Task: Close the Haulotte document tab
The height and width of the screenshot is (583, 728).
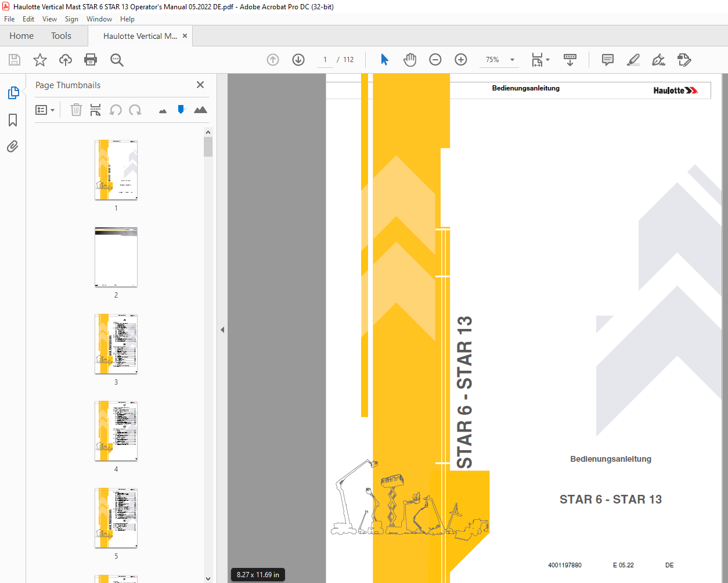Action: (x=185, y=36)
